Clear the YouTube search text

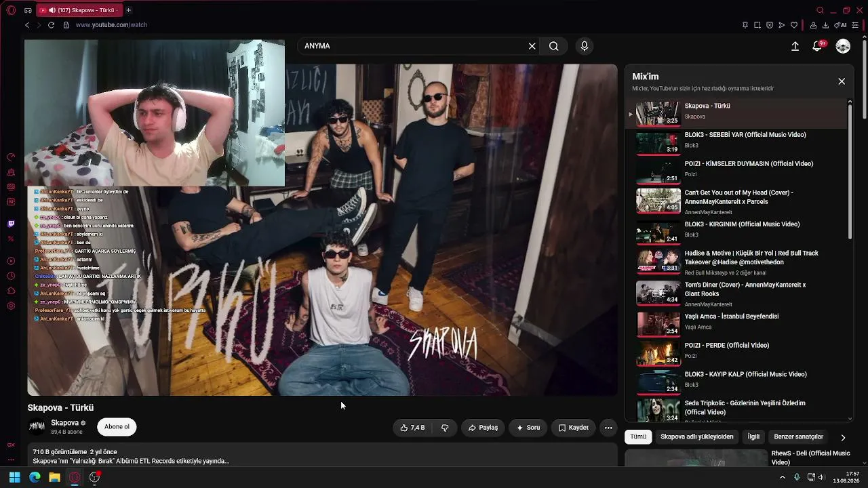pyautogui.click(x=532, y=46)
